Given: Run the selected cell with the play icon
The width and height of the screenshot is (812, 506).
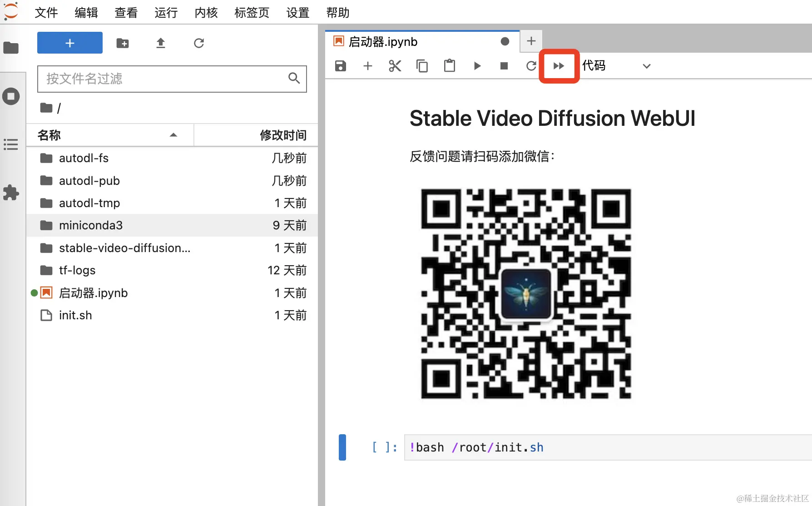Looking at the screenshot, I should tap(477, 66).
